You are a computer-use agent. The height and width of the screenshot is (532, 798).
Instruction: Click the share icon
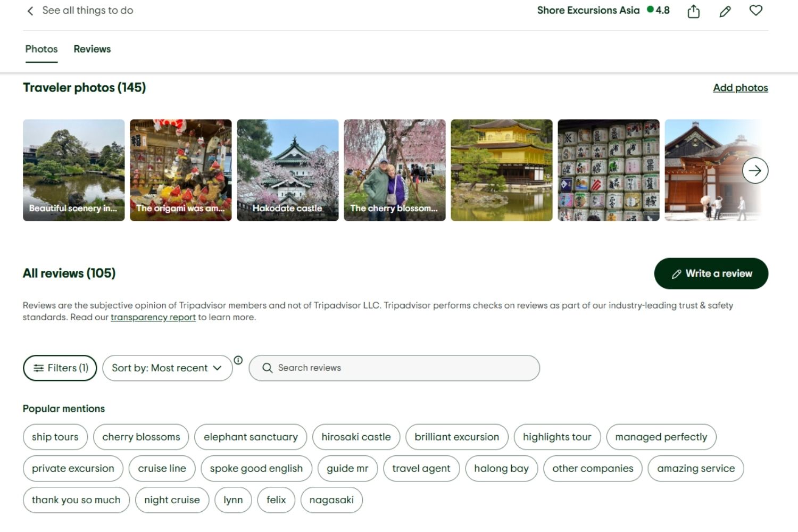tap(693, 10)
